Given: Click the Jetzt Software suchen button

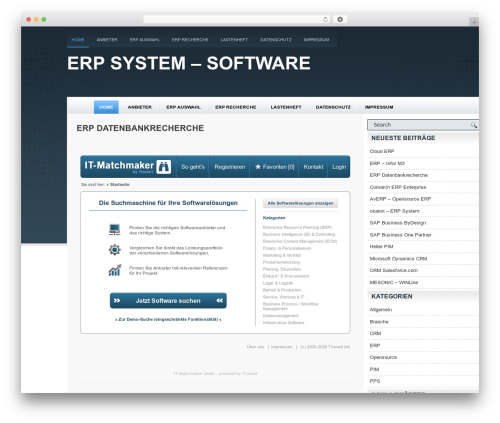Looking at the screenshot, I should coord(168,301).
